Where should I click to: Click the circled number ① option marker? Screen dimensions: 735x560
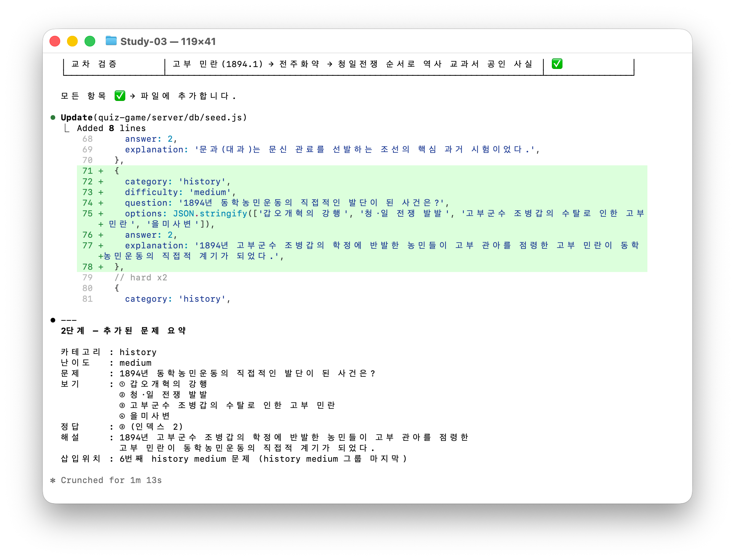[x=122, y=384]
